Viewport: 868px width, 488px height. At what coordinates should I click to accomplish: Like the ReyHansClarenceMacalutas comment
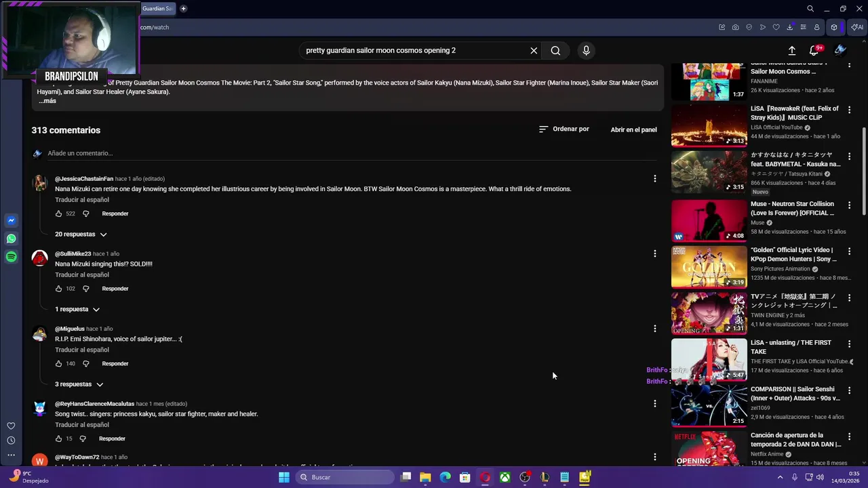tap(59, 439)
